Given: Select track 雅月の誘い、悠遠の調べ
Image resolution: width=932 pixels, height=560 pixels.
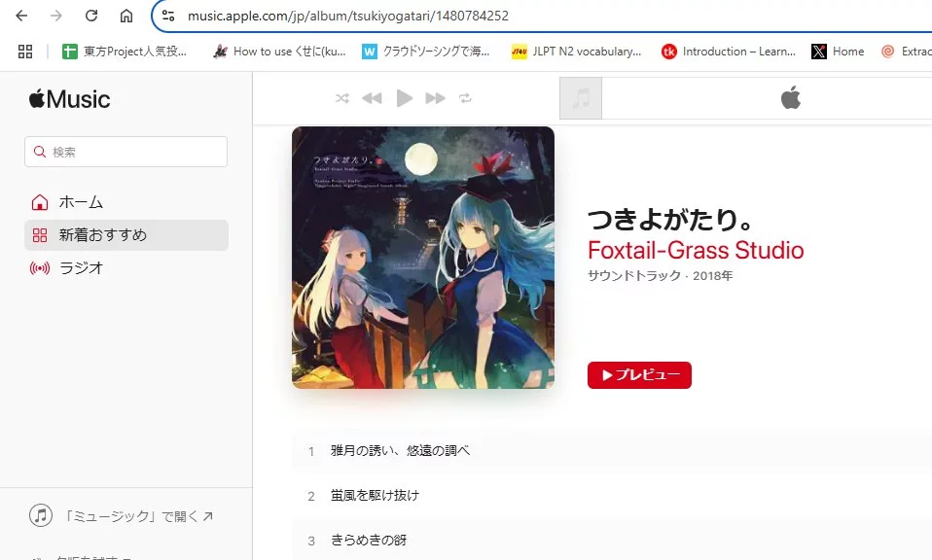Looking at the screenshot, I should (612, 451).
